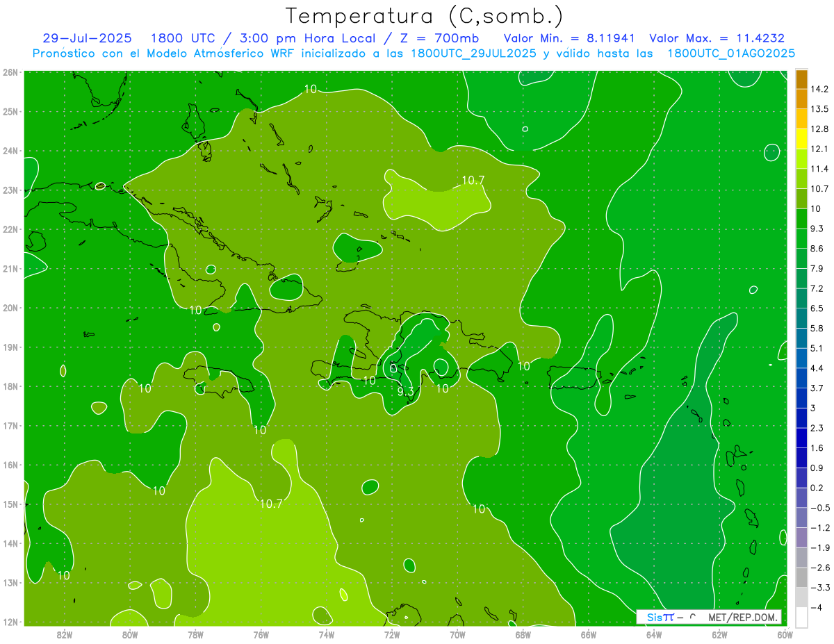Image resolution: width=834 pixels, height=644 pixels.
Task: Click the '64W' longitude label
Action: pyautogui.click(x=654, y=634)
